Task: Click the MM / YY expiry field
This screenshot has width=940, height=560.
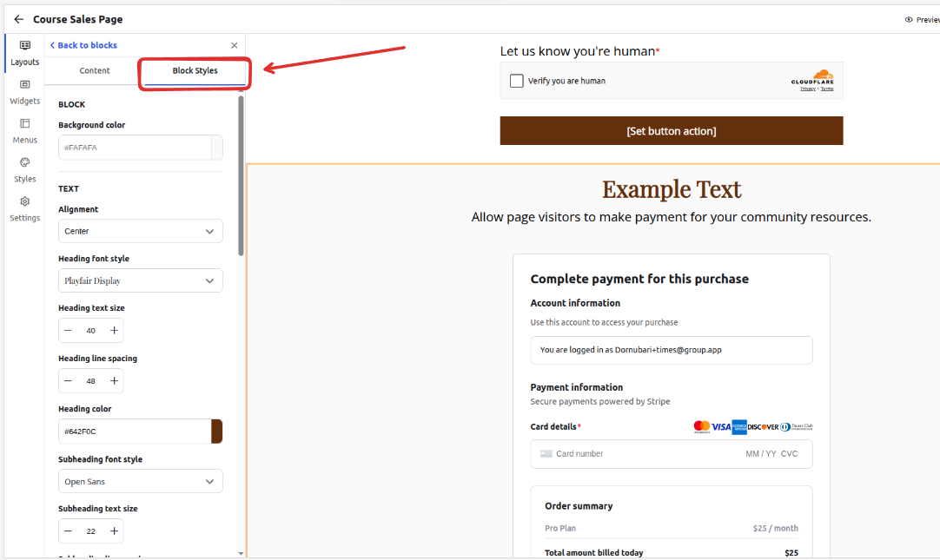Action: [761, 454]
